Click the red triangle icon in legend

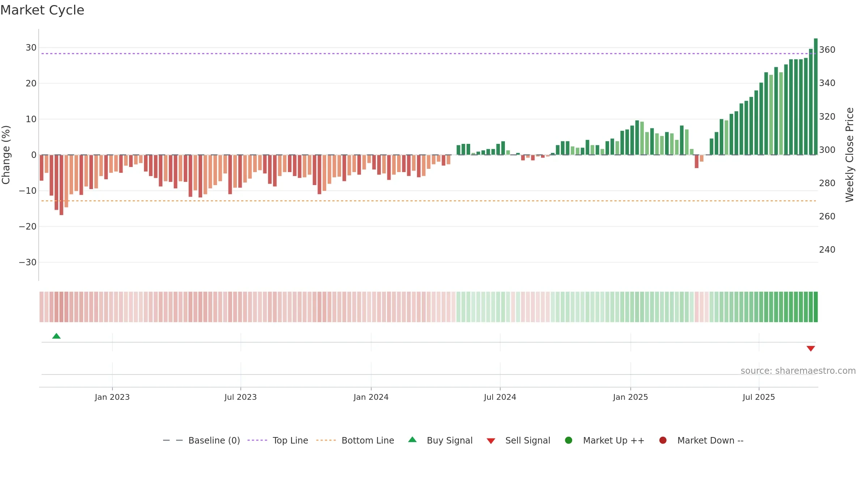[491, 441]
